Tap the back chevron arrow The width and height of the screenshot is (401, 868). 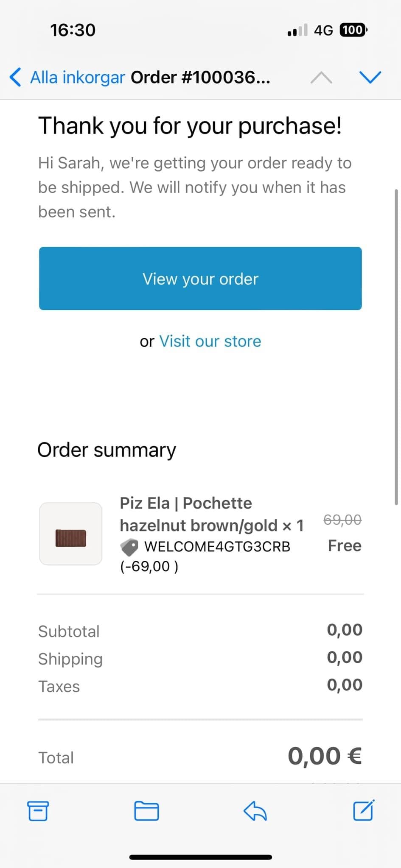coord(15,77)
